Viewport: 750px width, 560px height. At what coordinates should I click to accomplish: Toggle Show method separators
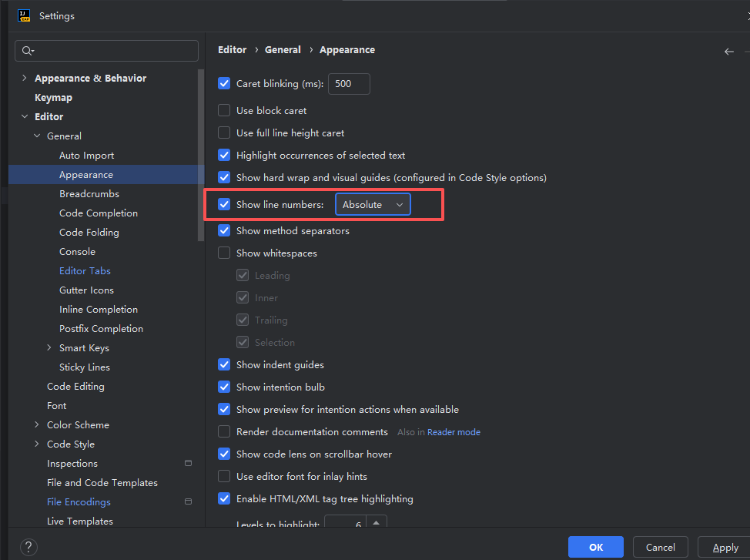click(224, 230)
